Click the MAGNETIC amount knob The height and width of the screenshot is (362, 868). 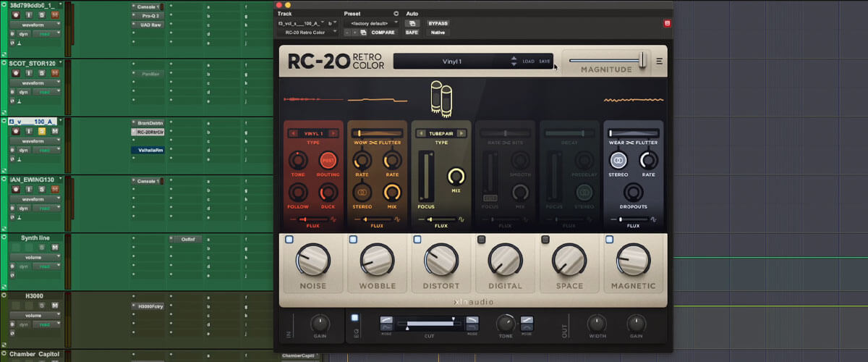[633, 260]
